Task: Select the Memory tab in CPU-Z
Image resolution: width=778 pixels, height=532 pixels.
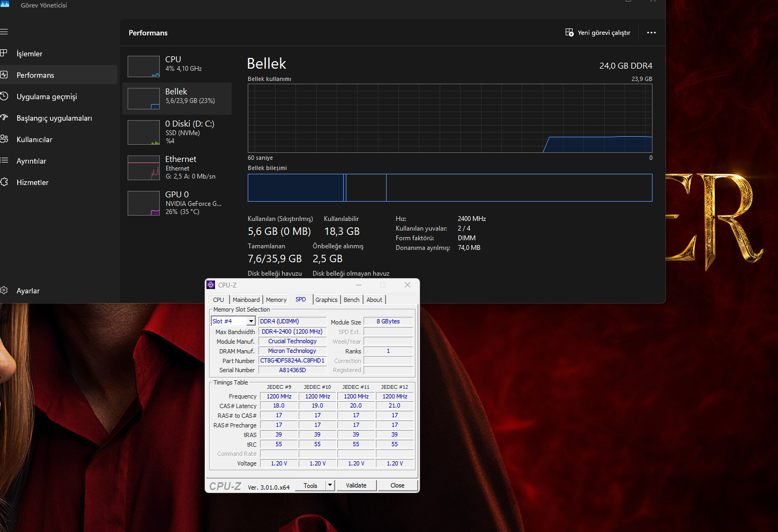Action: point(276,300)
